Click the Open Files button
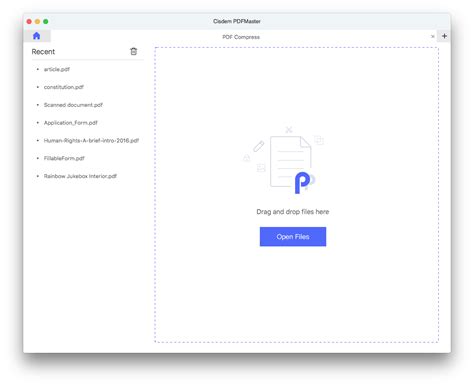Screen dimensions: 474x386 click(293, 237)
